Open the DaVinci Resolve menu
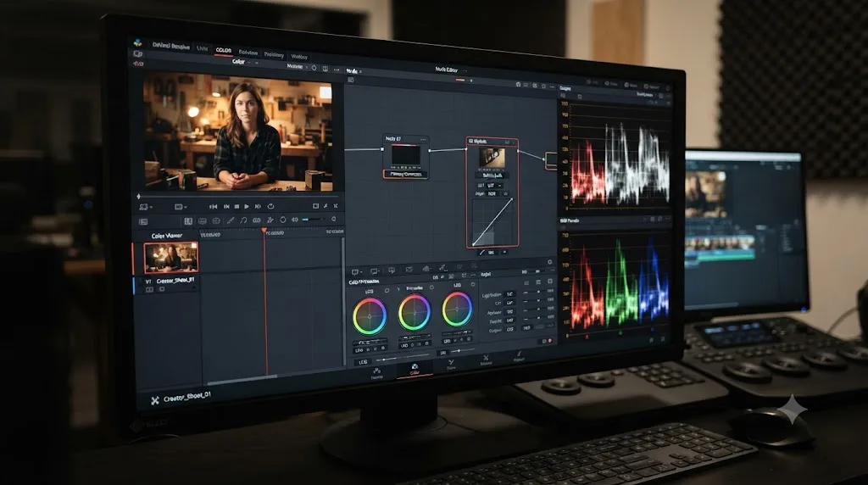 170,47
